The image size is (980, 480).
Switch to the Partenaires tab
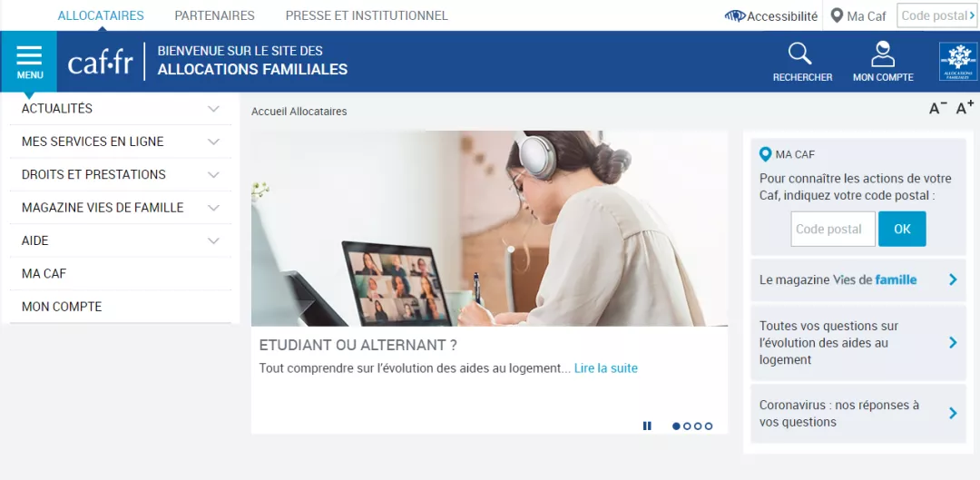[x=214, y=15]
